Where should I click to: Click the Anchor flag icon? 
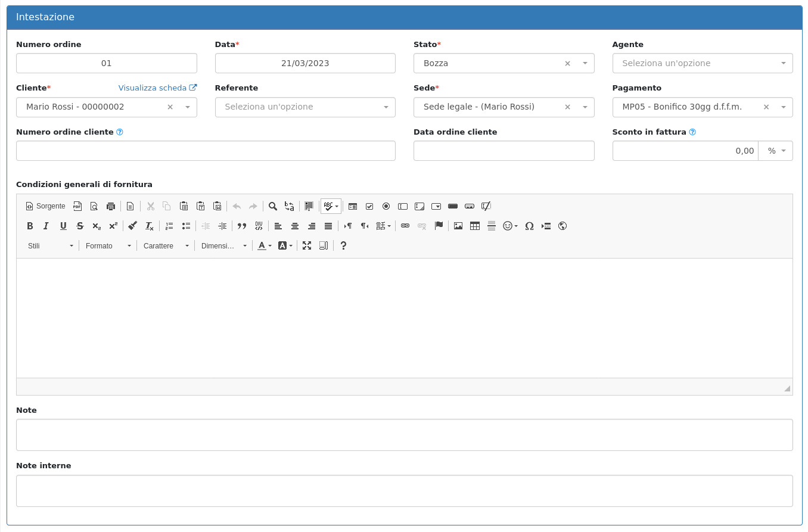pos(439,226)
